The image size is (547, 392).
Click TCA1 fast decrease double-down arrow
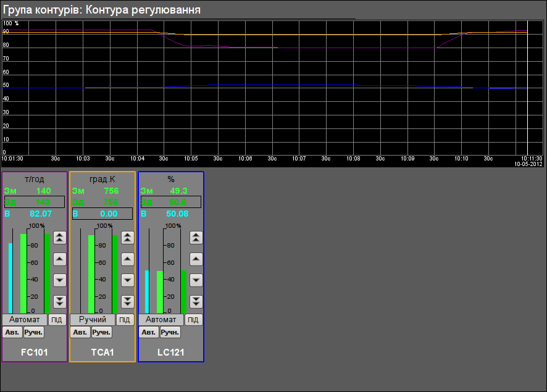point(128,301)
